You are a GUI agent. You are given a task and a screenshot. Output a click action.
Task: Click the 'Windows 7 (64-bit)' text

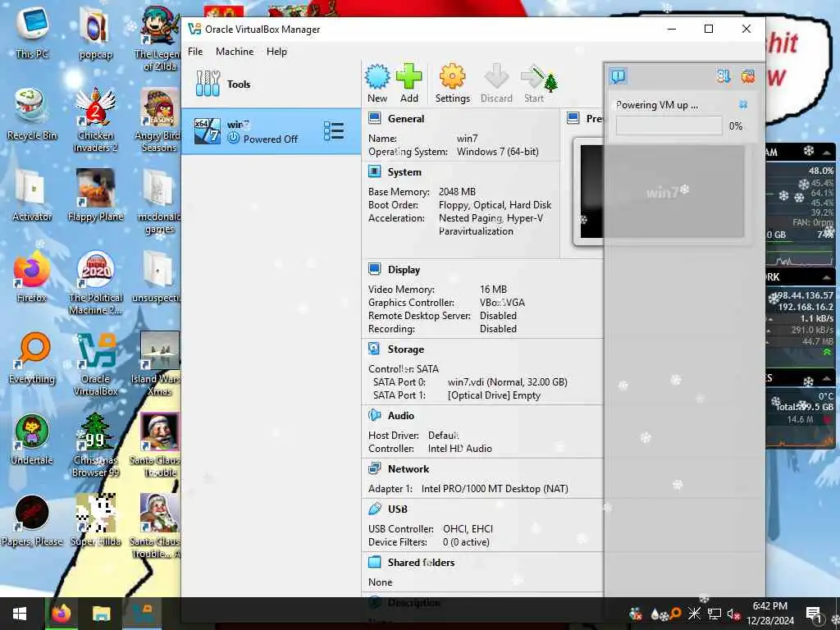click(x=498, y=152)
